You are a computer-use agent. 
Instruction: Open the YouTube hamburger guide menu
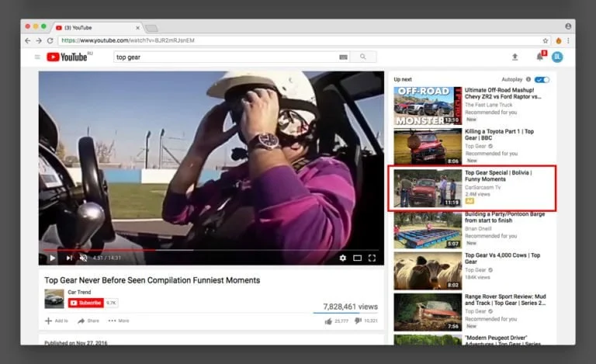click(36, 57)
